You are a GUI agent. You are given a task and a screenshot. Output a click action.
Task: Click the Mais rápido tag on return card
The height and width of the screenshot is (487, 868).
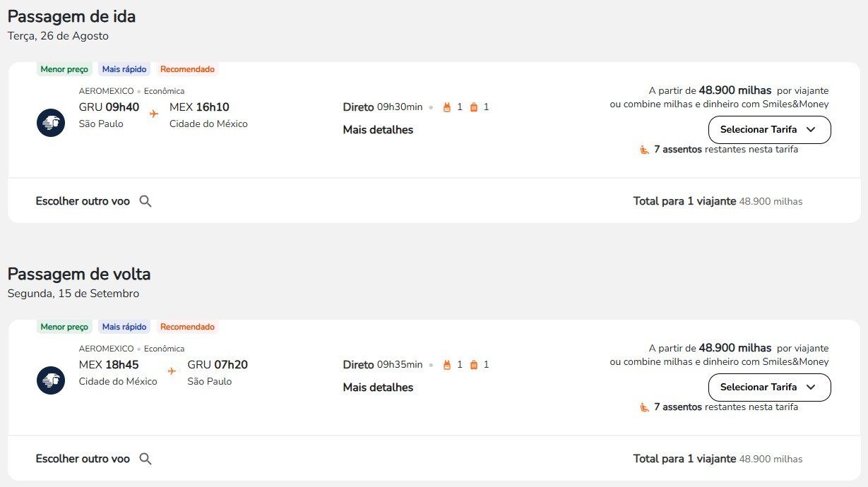(124, 327)
